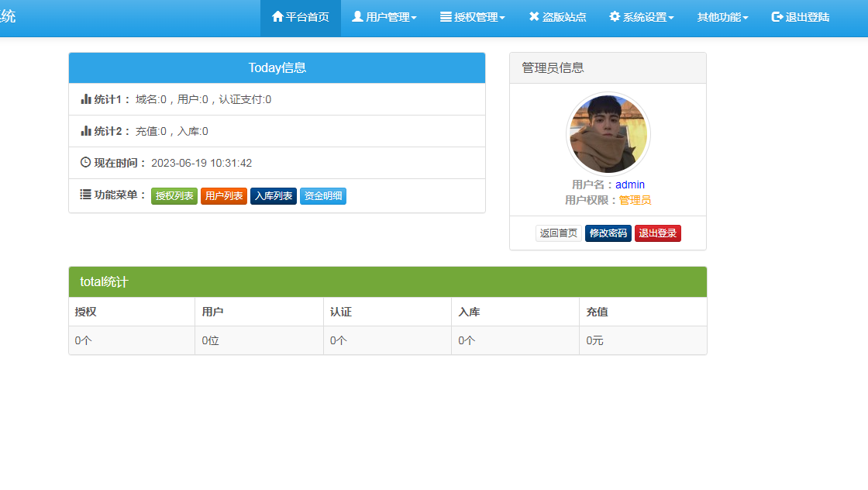Click the admin avatar picture
Screen dimensions: 868x490
[x=608, y=134]
